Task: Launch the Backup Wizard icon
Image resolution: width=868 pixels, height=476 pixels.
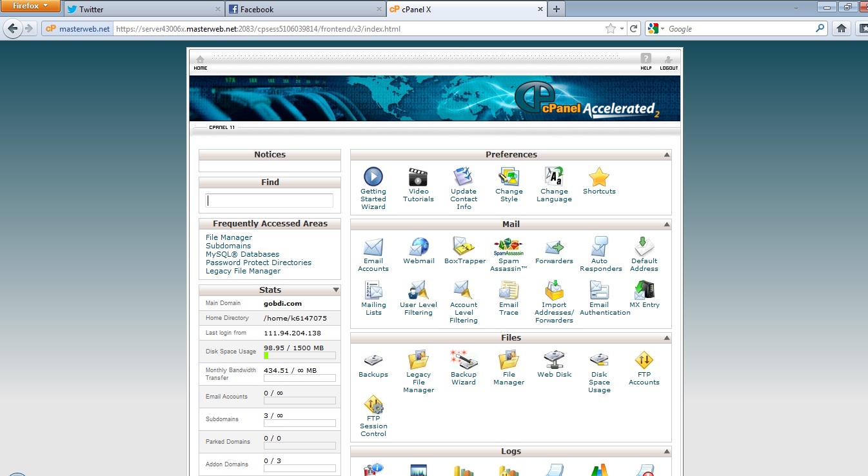Action: coord(464,361)
